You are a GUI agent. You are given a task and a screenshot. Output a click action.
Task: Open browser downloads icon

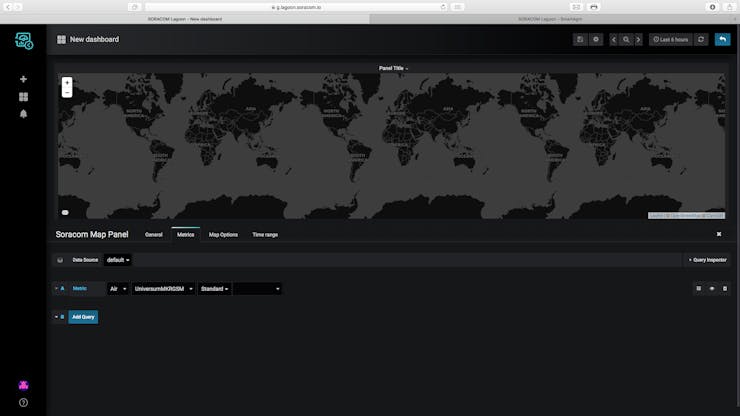(x=712, y=7)
